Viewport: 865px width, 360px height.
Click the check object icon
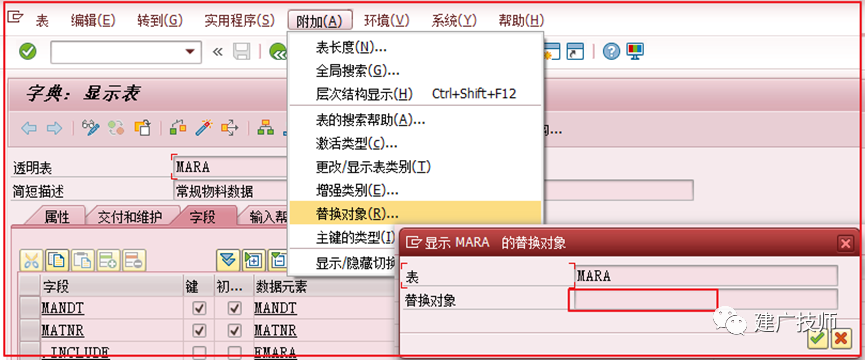point(178,128)
